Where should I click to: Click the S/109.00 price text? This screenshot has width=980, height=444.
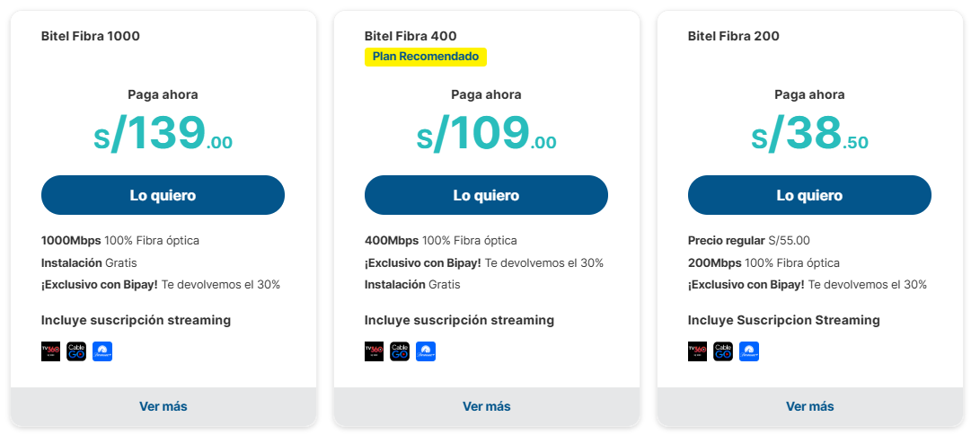point(486,135)
